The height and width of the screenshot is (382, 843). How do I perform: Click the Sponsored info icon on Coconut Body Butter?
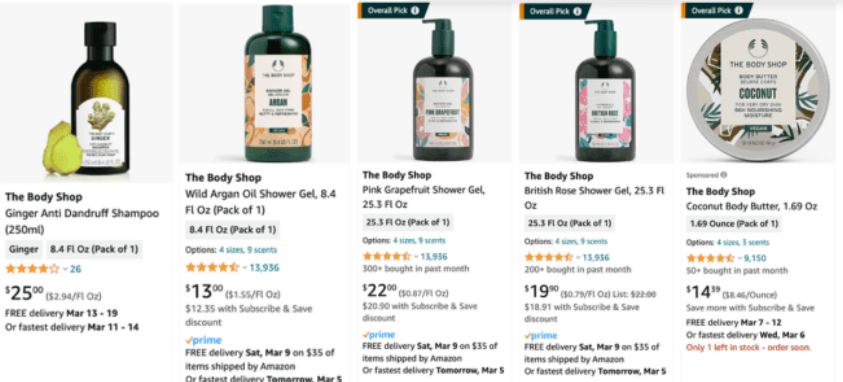pos(724,175)
